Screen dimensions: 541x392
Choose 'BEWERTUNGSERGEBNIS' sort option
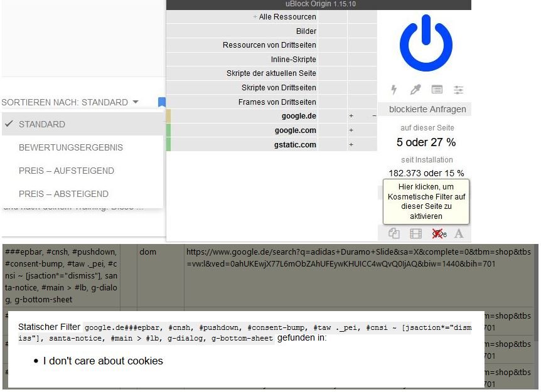[x=82, y=147]
